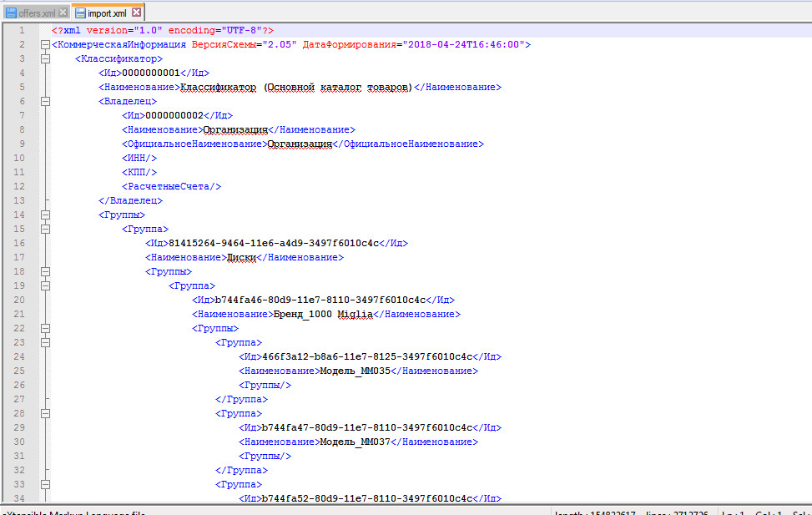
Task: Select the import.xml tab
Action: (108, 13)
